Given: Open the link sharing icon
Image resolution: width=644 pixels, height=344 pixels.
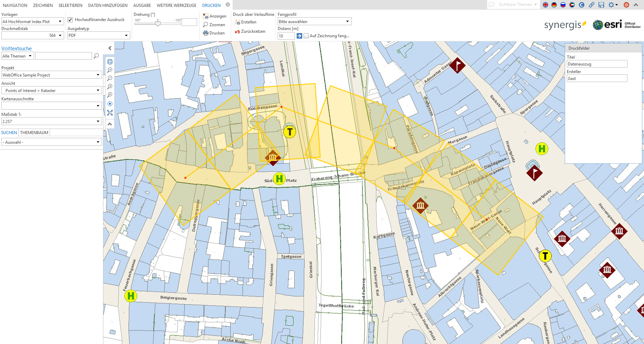Looking at the screenshot, I should pos(592,5).
